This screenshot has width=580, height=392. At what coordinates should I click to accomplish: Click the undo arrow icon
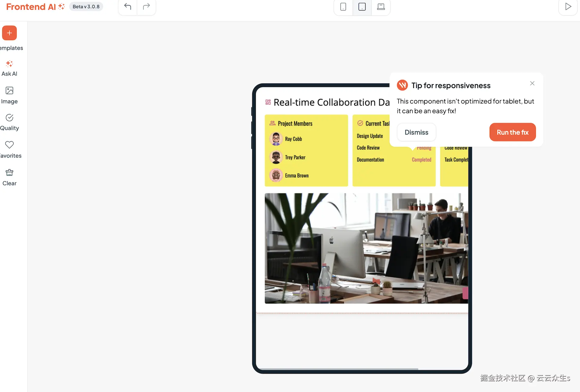click(x=127, y=6)
